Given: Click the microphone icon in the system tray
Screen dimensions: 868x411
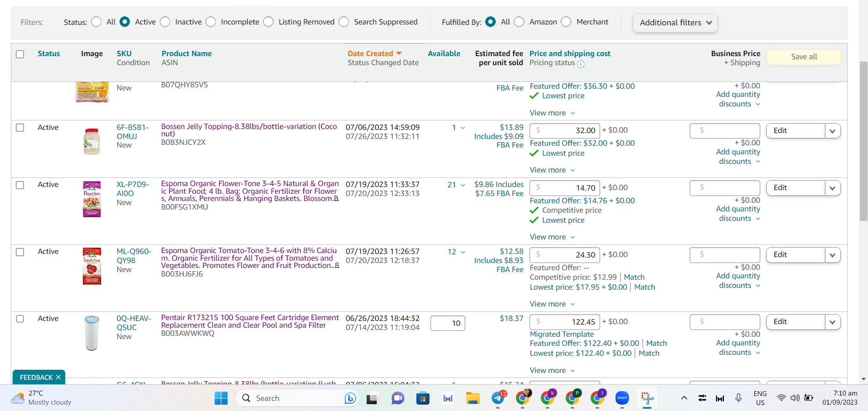Looking at the screenshot, I should [739, 398].
